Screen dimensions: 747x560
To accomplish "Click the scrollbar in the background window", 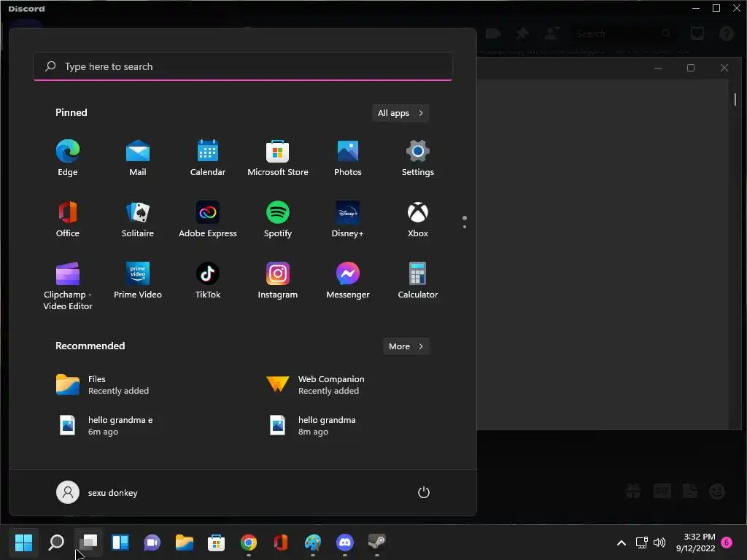I will [x=735, y=99].
